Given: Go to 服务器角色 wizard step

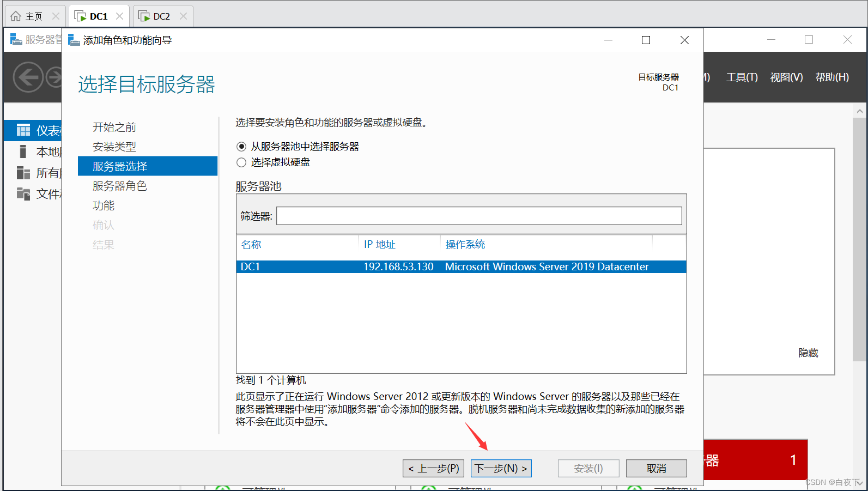Looking at the screenshot, I should tap(120, 186).
